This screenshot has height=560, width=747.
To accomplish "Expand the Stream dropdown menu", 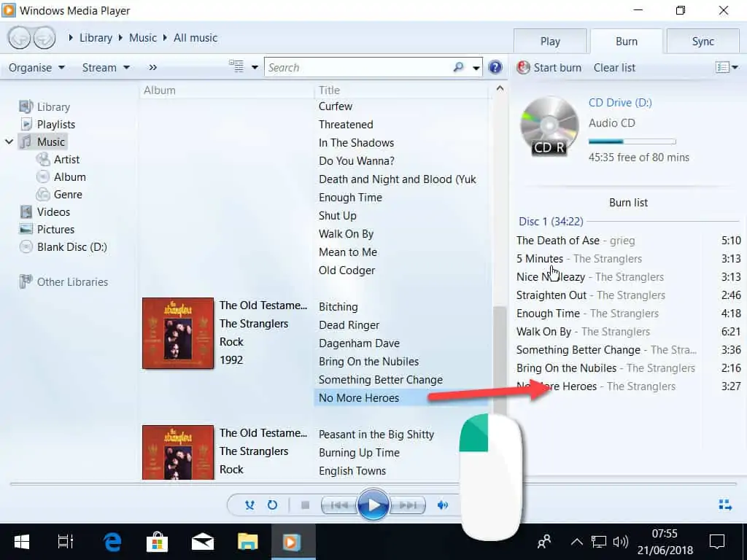I will coord(106,67).
